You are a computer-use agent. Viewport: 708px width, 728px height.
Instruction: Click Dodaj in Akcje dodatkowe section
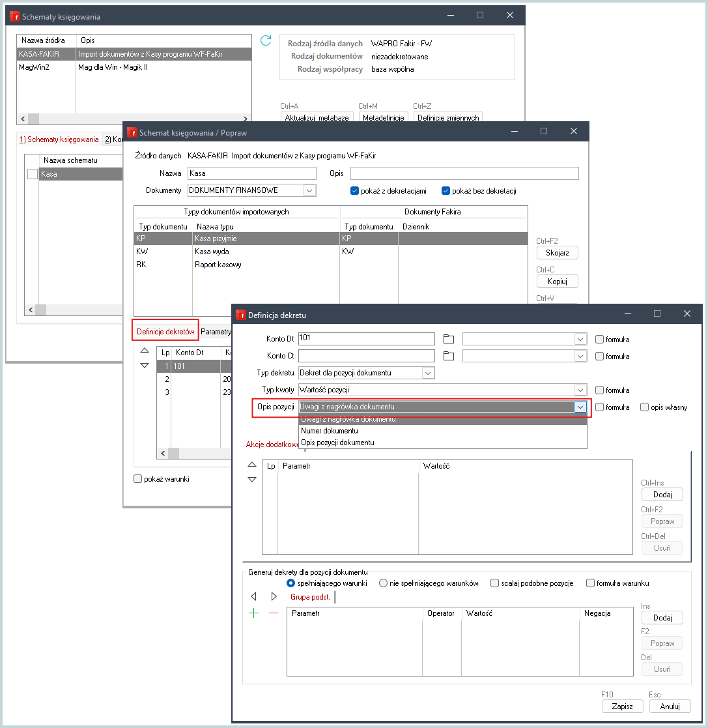point(662,495)
